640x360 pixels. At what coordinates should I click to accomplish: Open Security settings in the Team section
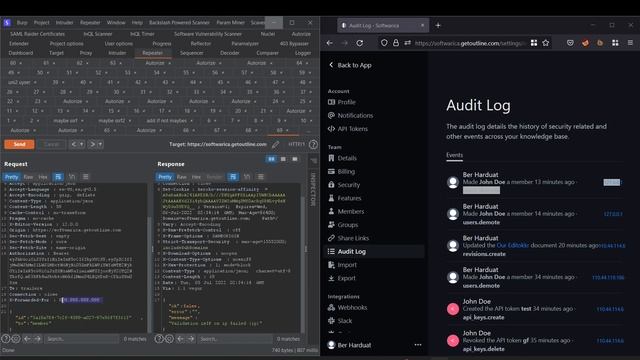(x=349, y=185)
